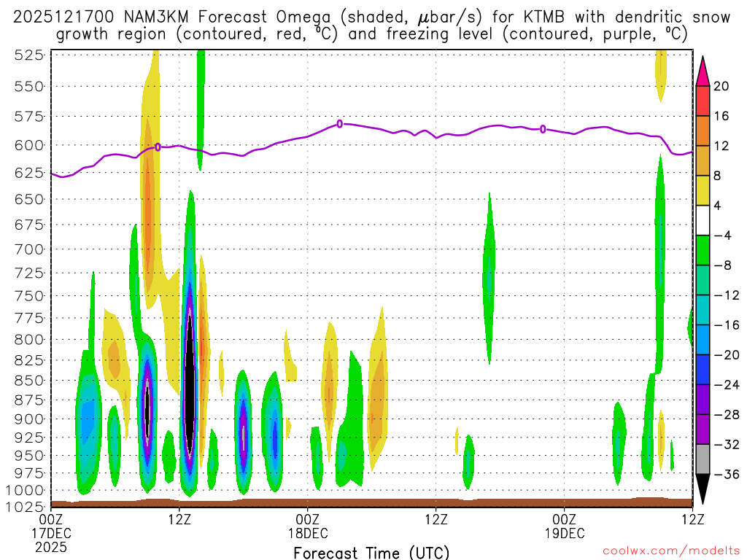The image size is (747, 560).
Task: Click the Forecast Time (UTC) axis title
Action: [371, 553]
